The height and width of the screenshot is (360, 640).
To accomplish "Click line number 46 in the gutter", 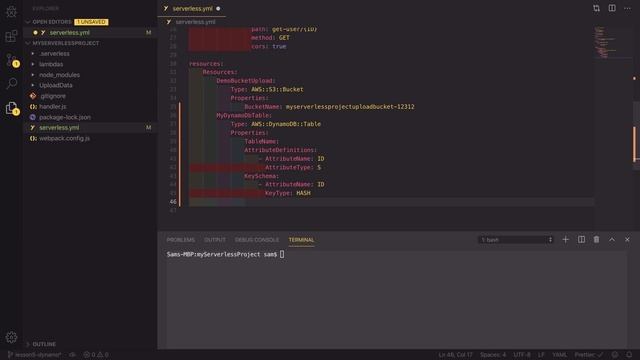I will click(x=173, y=202).
